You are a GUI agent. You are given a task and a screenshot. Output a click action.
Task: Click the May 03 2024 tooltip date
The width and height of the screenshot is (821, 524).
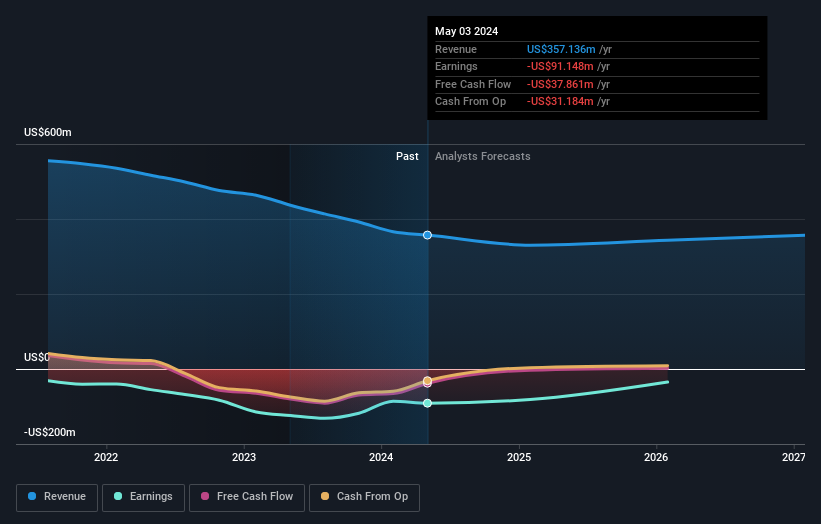point(467,31)
